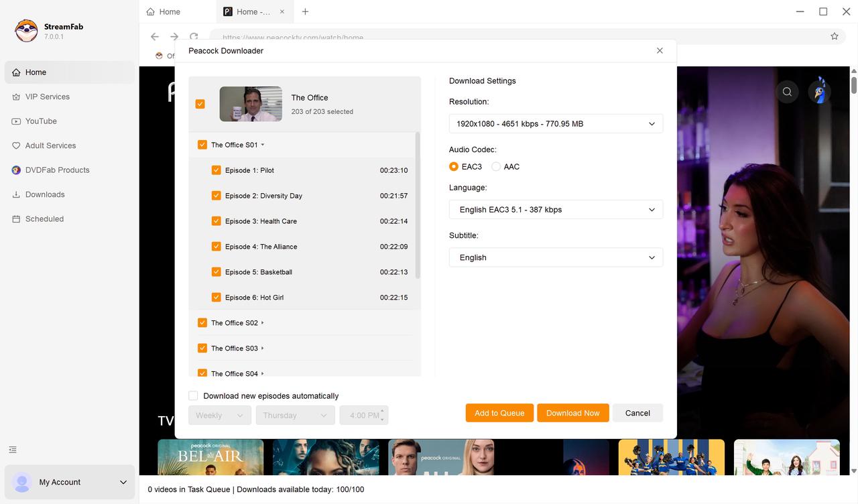This screenshot has width=858, height=504.
Task: Bookmark page with the star icon
Action: click(x=835, y=36)
